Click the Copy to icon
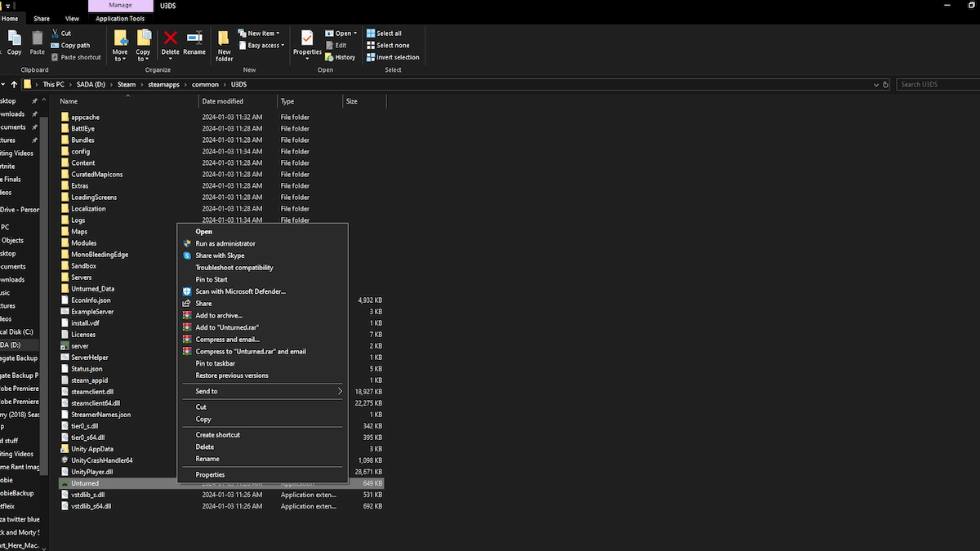 pyautogui.click(x=143, y=43)
